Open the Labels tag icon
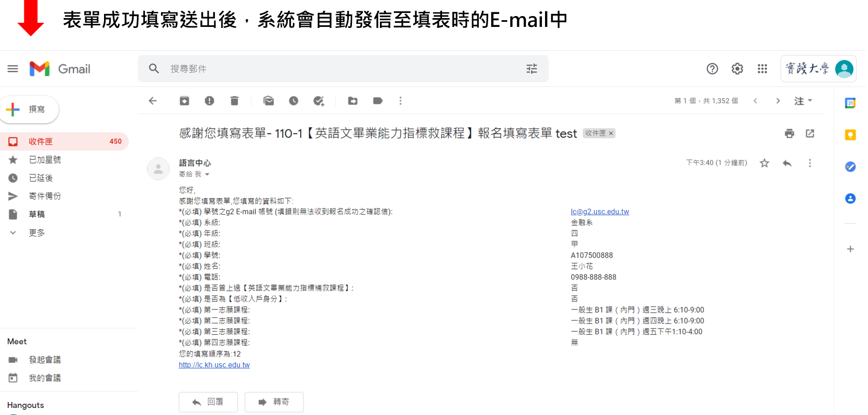The width and height of the screenshot is (868, 415). click(x=378, y=101)
